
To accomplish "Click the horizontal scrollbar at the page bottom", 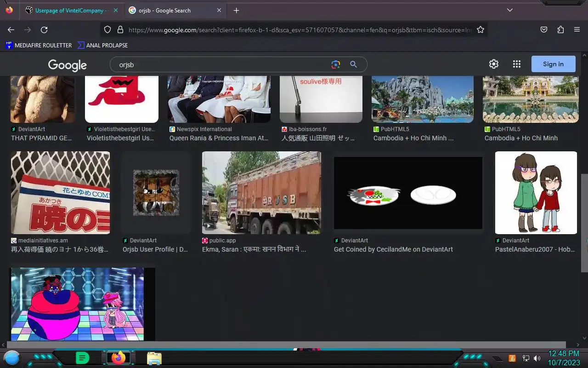I will click(286, 345).
